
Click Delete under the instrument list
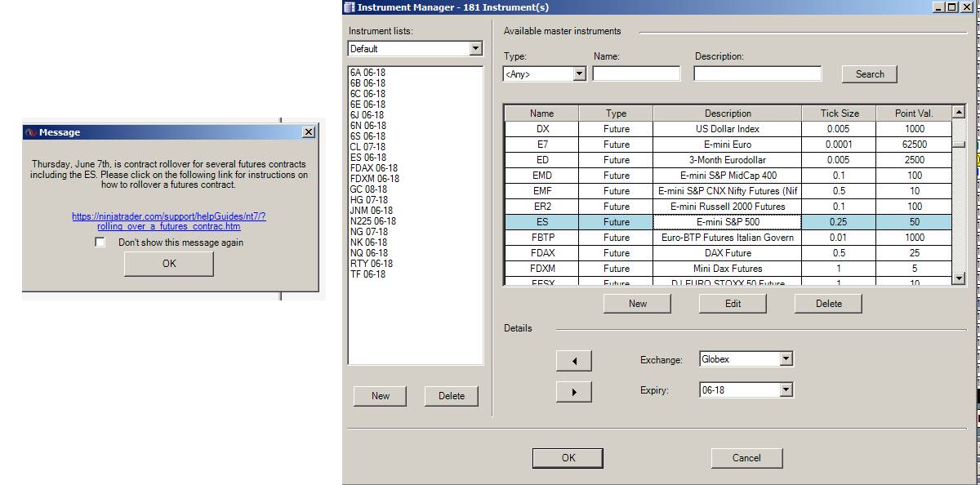[x=452, y=396]
